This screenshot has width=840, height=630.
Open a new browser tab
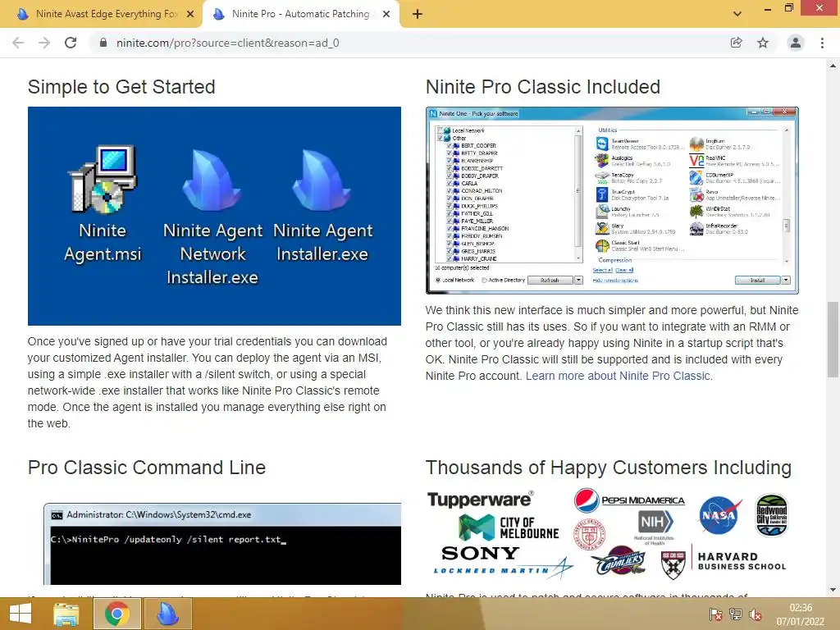point(418,15)
